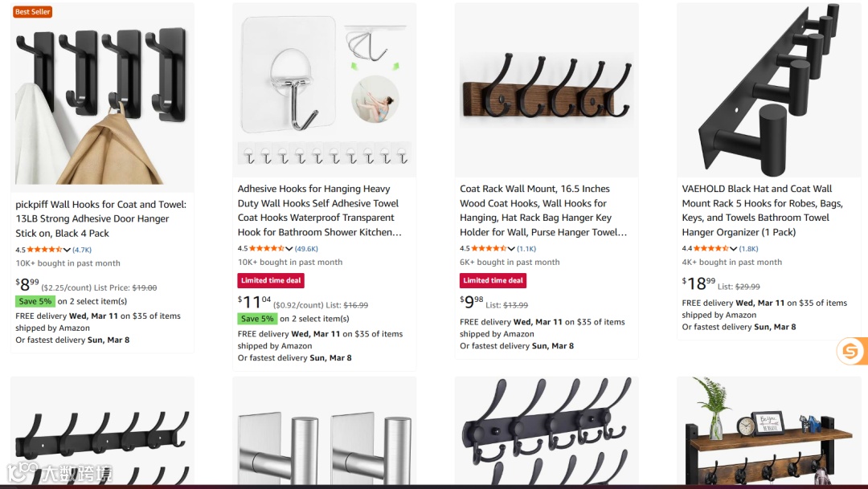Click the Best Seller badge on pickpiff hooks
868x489 pixels.
coord(33,11)
